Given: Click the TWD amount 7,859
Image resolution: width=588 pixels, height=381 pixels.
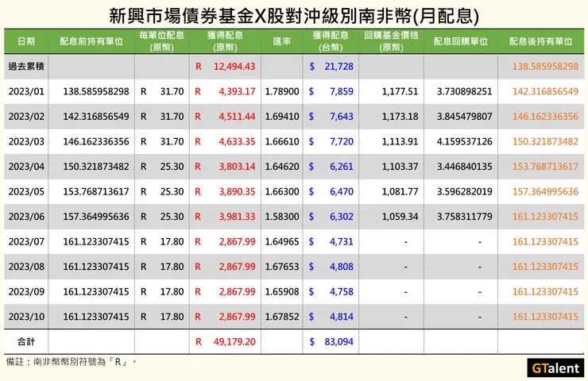Looking at the screenshot, I should click(342, 91).
